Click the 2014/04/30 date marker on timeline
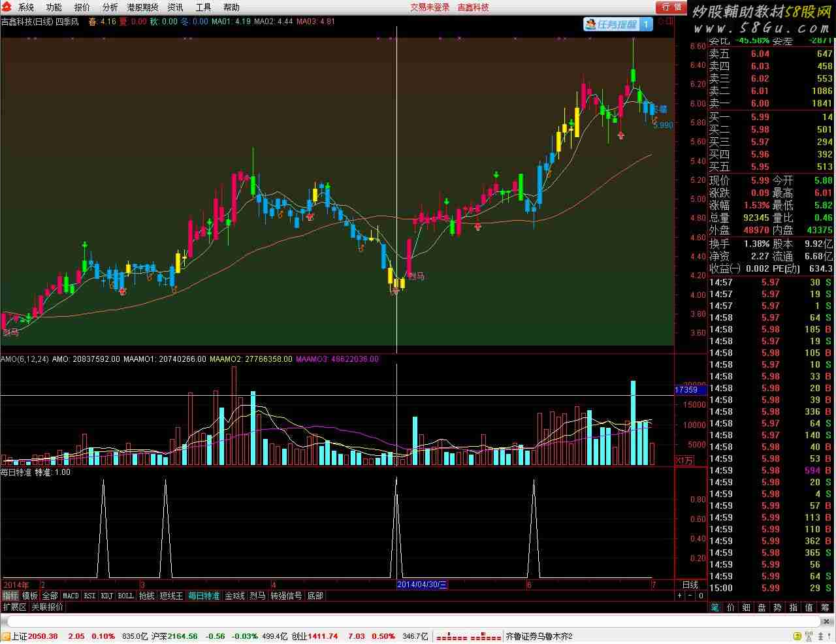 (423, 585)
